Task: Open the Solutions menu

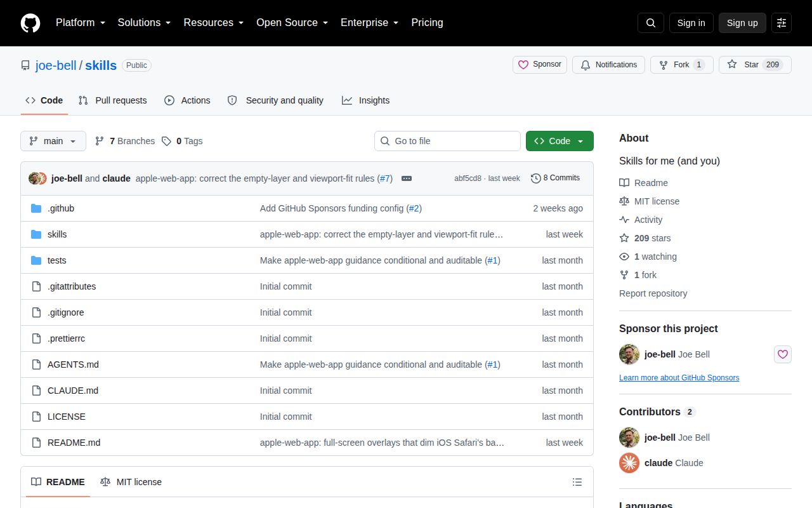Action: point(144,23)
